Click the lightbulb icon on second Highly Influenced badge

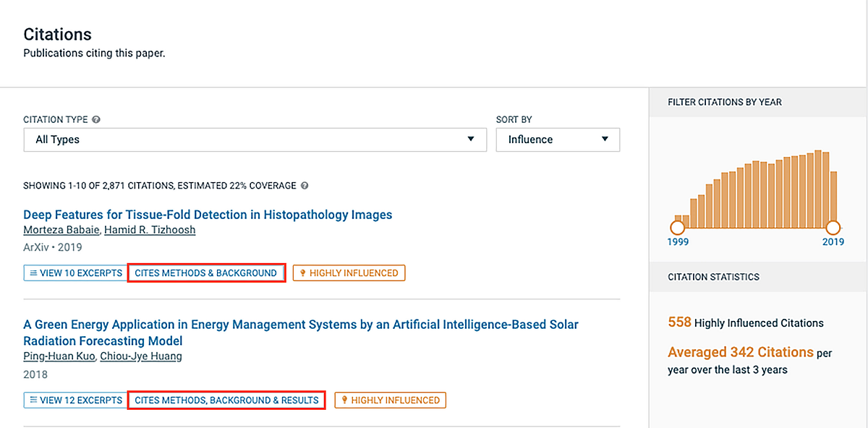point(345,400)
